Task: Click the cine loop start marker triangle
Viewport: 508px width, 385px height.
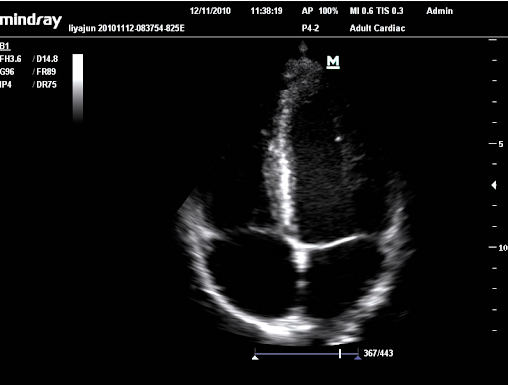Action: click(255, 358)
